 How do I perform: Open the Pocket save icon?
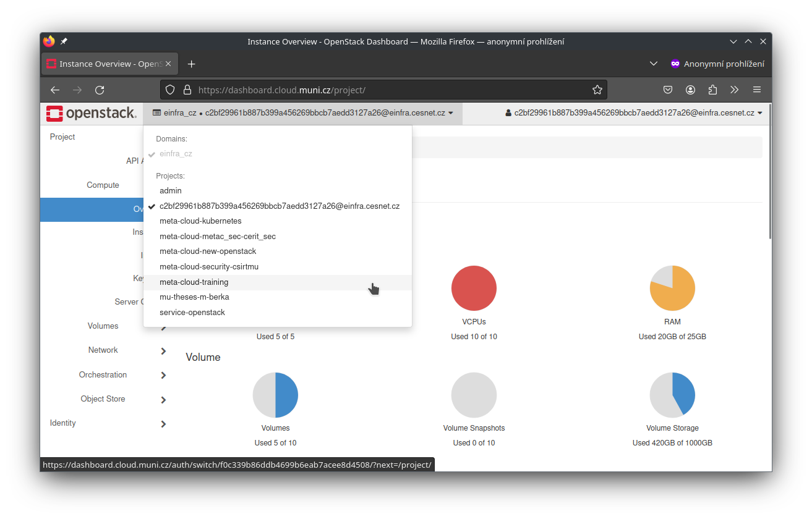(668, 90)
